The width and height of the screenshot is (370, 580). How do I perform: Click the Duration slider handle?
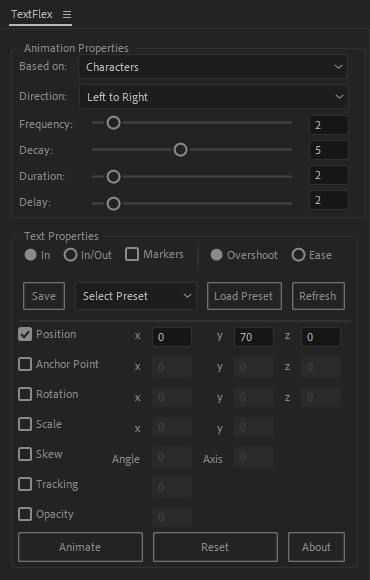pos(114,177)
